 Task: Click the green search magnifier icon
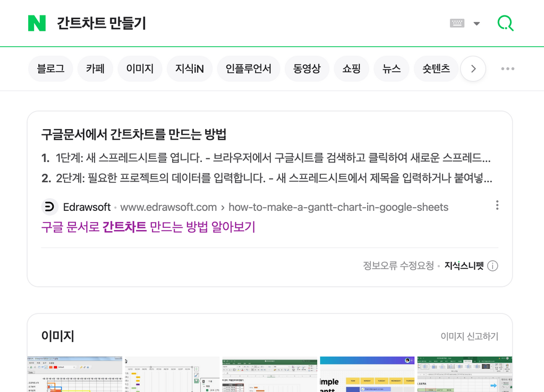click(506, 23)
